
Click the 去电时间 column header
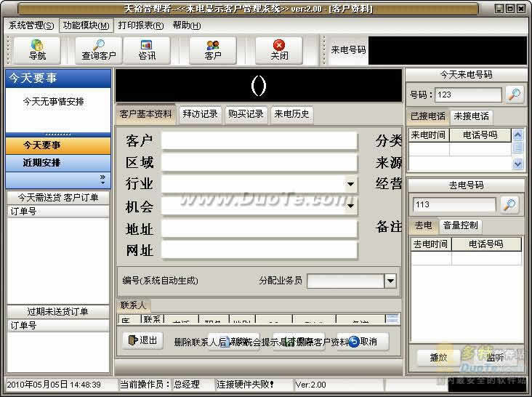point(430,244)
